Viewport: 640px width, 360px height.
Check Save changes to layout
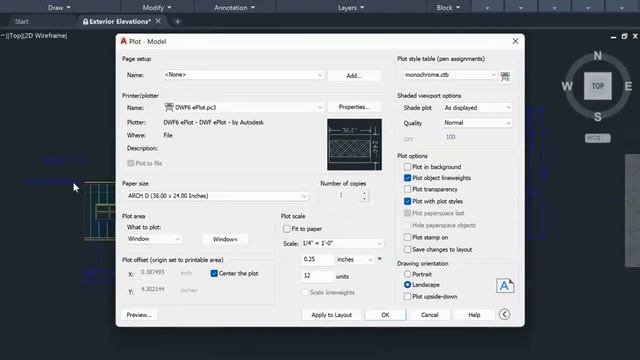pyautogui.click(x=407, y=249)
